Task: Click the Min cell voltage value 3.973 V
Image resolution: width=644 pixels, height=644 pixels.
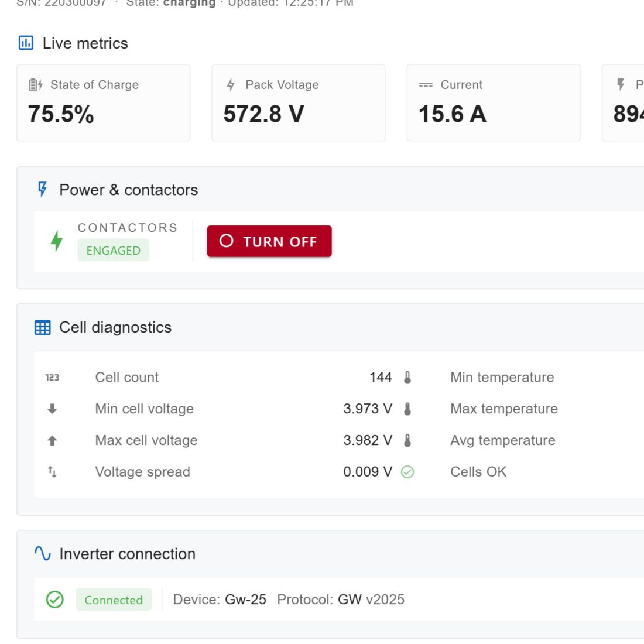Action: (x=368, y=409)
